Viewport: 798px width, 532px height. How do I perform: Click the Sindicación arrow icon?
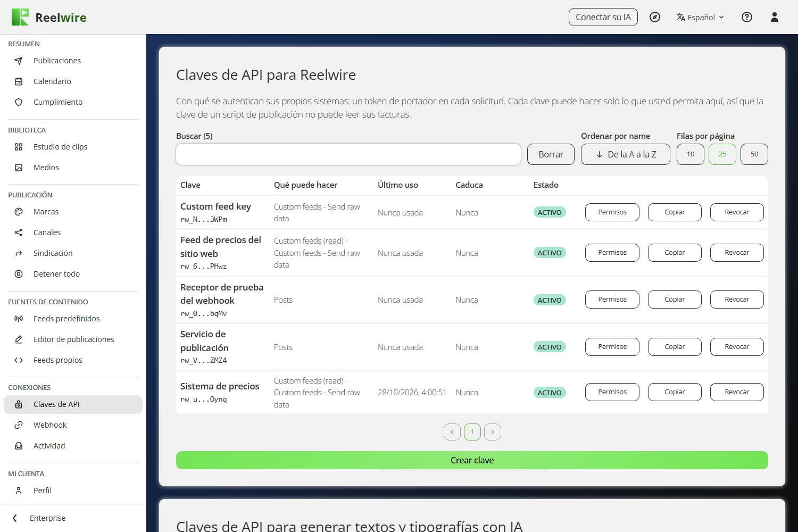[x=19, y=253]
